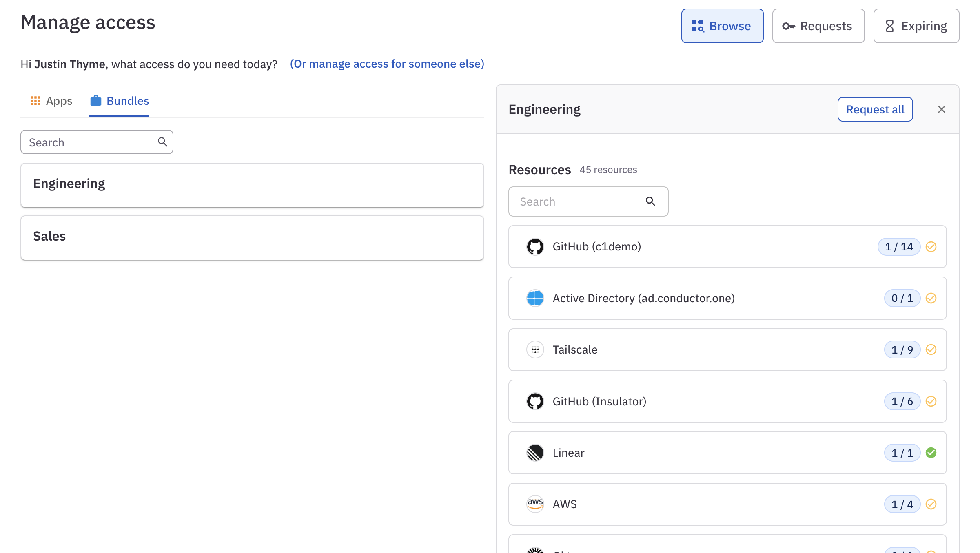Close the Engineering panel

(942, 109)
